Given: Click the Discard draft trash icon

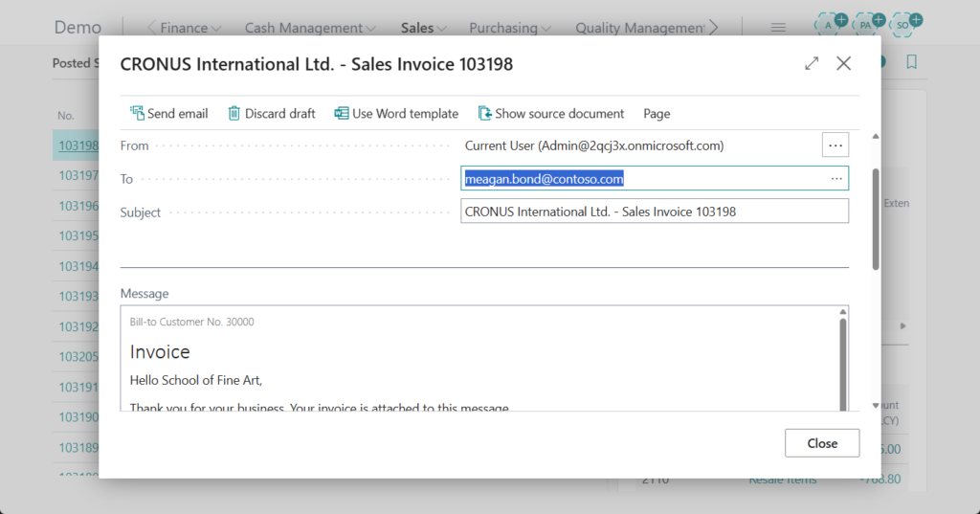Looking at the screenshot, I should point(234,113).
